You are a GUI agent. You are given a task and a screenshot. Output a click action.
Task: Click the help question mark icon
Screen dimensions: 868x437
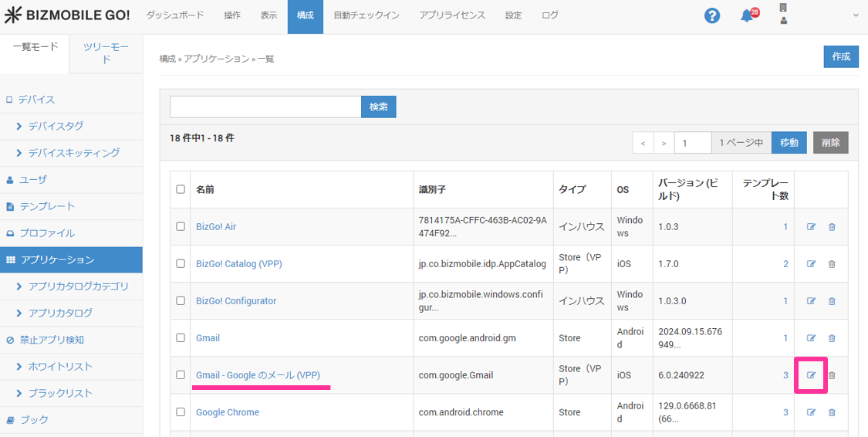tap(712, 15)
